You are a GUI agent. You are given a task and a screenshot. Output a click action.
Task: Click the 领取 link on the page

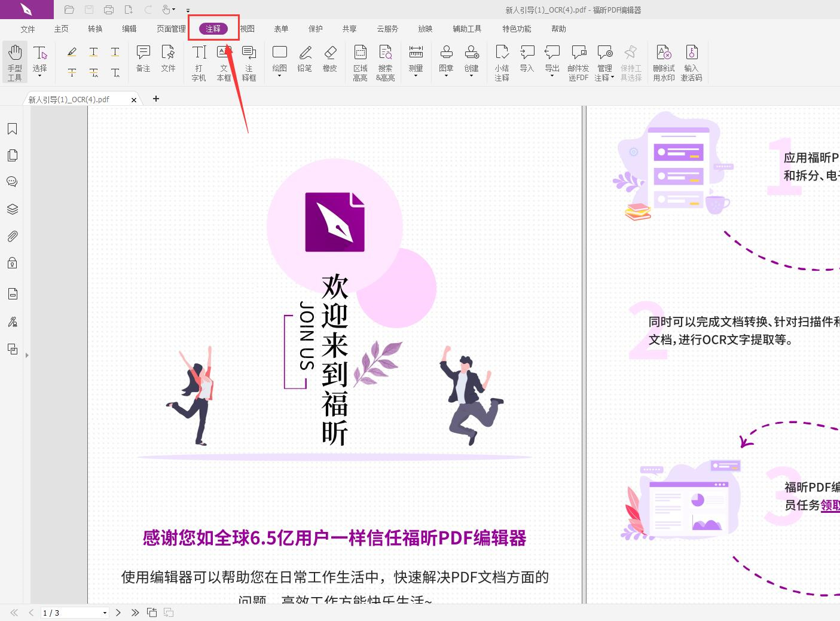point(830,506)
